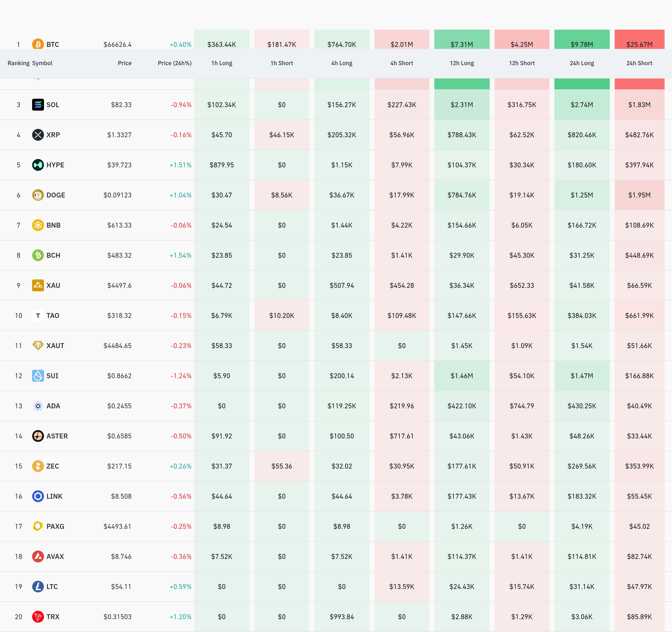Open the ZEC symbol link

(x=52, y=466)
